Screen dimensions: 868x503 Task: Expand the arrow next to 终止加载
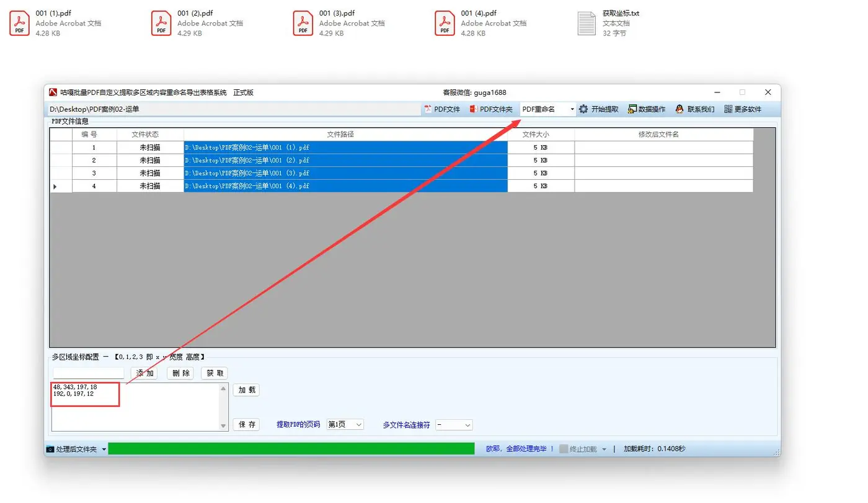click(x=604, y=450)
